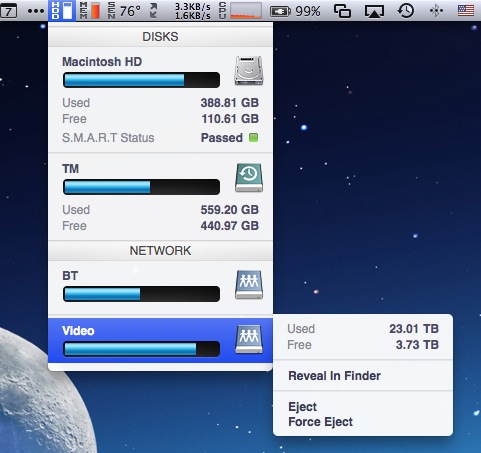Choose Eject for Video volume
The image size is (481, 453).
click(x=302, y=407)
